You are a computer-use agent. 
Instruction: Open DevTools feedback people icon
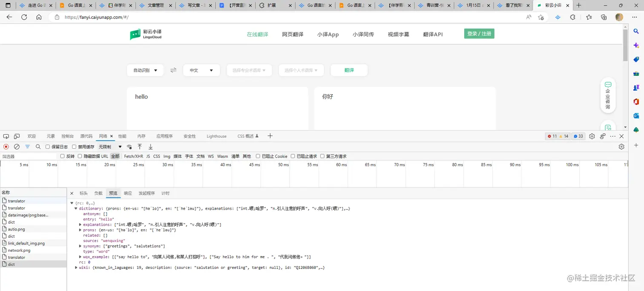(603, 136)
